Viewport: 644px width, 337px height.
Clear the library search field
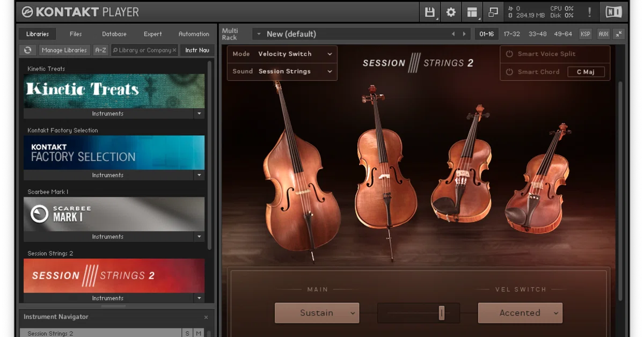[174, 50]
